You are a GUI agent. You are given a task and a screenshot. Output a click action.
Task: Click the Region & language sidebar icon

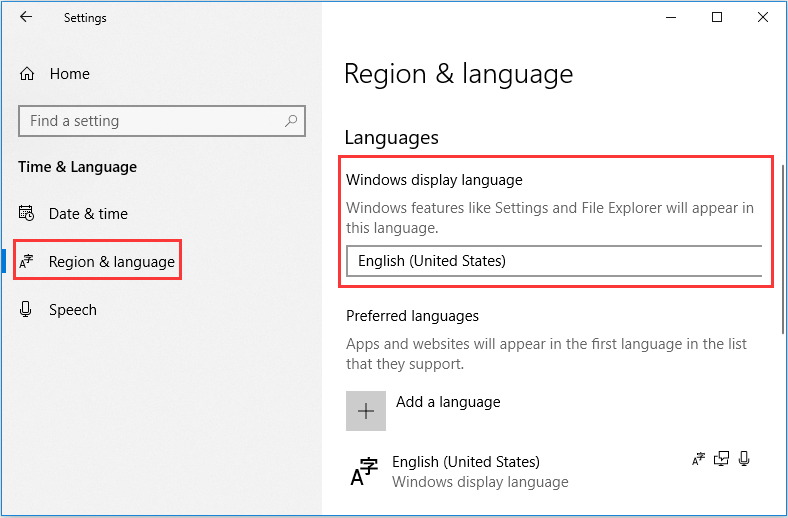coord(26,261)
